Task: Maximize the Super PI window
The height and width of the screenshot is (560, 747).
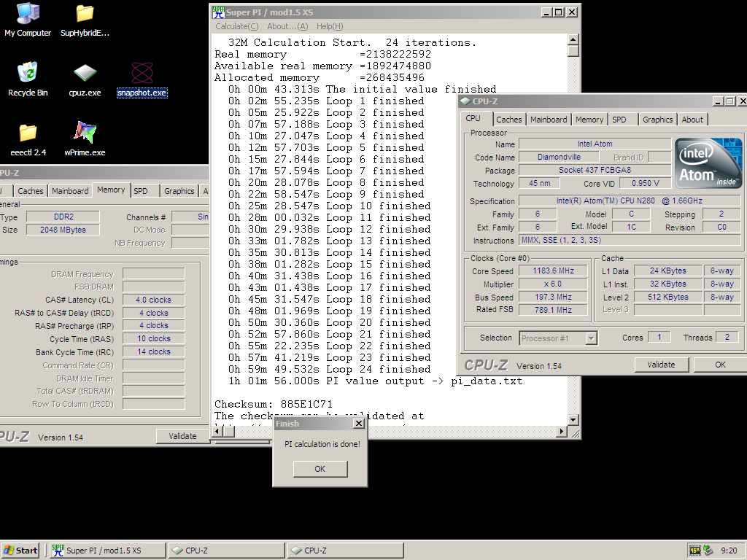Action: coord(560,12)
